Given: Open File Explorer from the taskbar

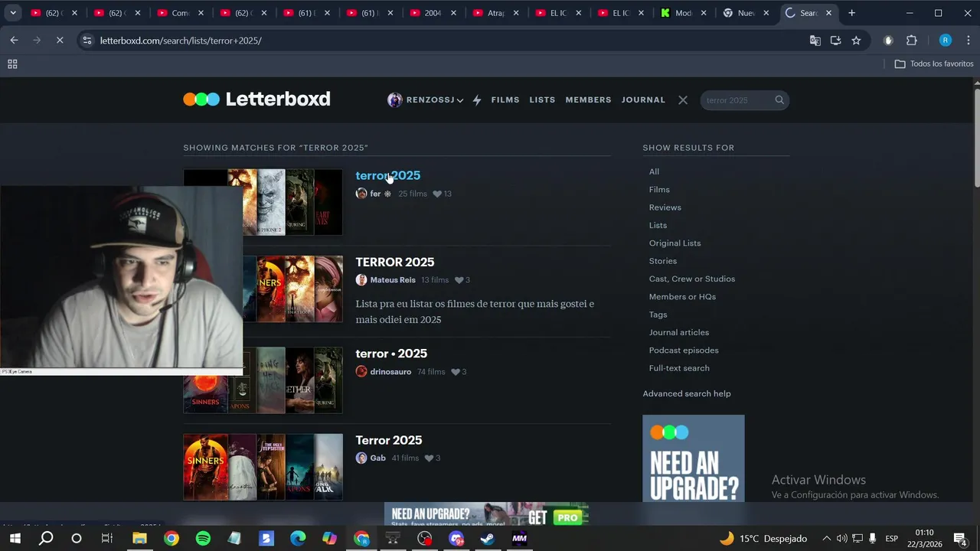Looking at the screenshot, I should pos(139,539).
